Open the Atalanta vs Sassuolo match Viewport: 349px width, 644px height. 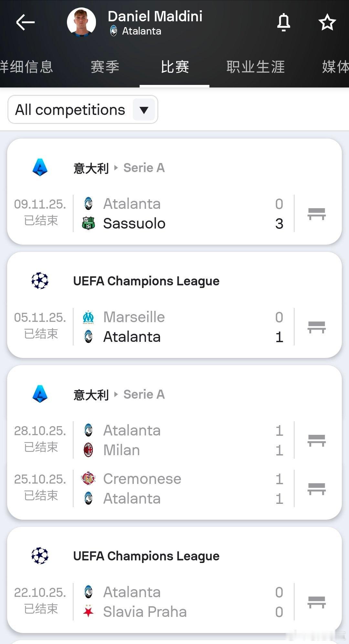(181, 214)
